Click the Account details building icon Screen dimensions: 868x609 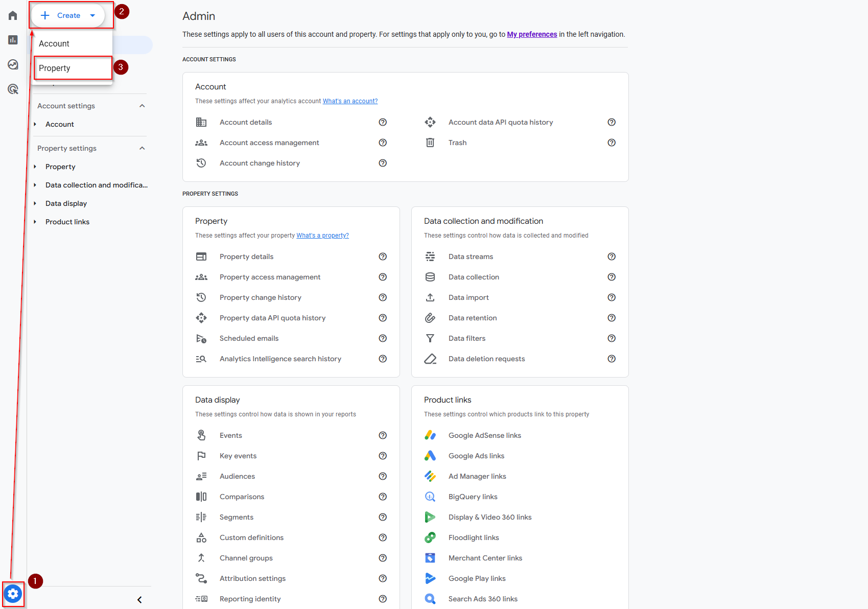[201, 122]
